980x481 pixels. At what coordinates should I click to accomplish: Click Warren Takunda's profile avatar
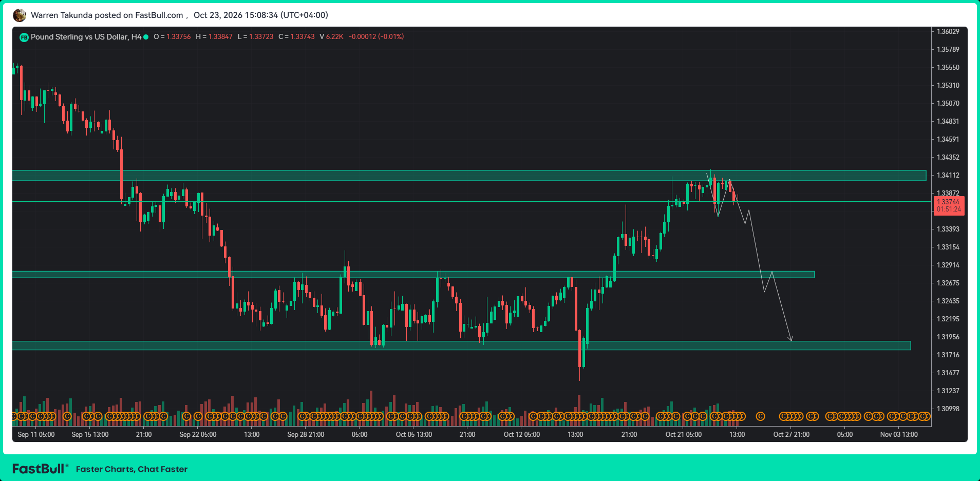tap(20, 15)
